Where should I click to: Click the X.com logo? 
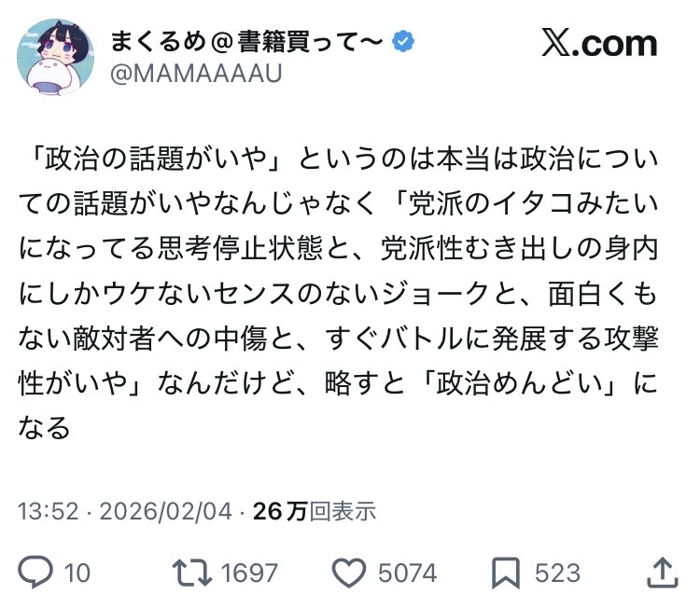click(x=600, y=43)
